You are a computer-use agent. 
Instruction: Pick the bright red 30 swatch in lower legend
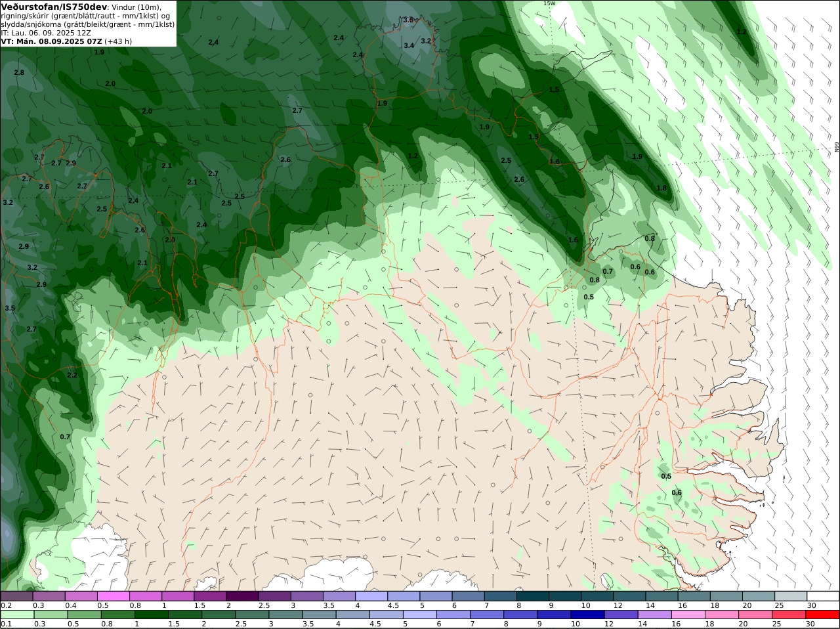(823, 615)
